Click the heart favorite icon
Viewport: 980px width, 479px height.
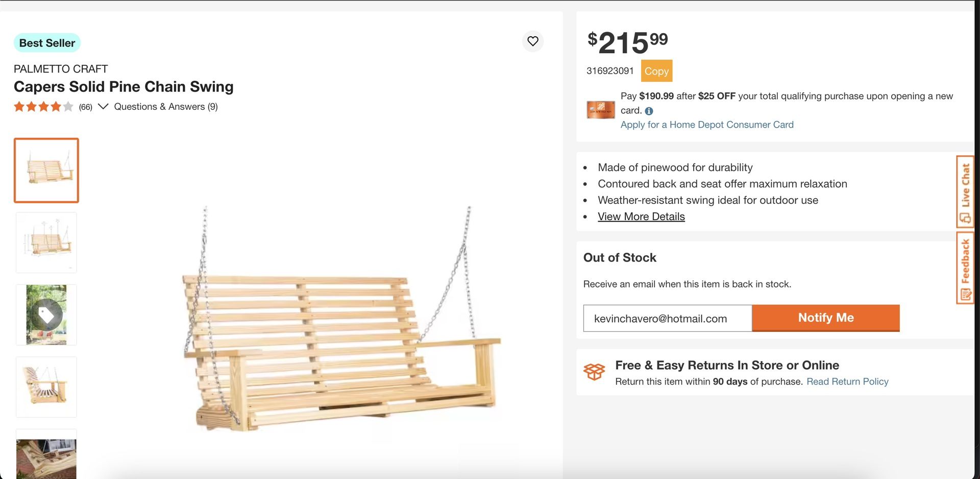[533, 41]
